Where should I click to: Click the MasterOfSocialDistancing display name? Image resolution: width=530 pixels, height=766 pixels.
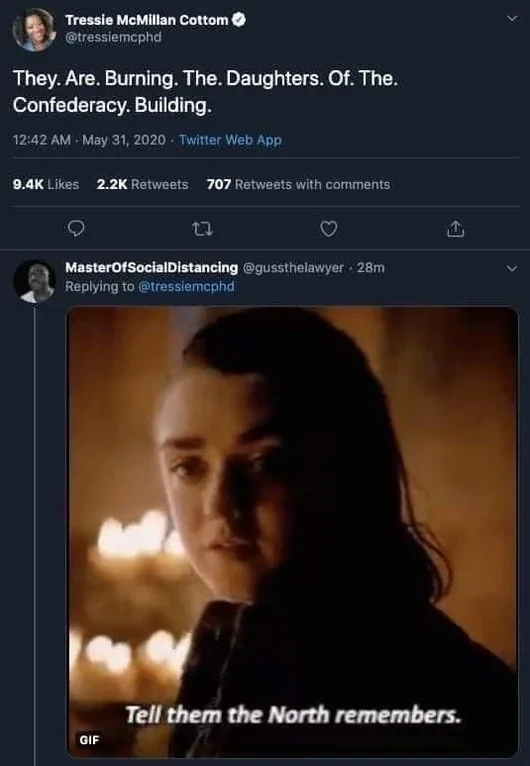[151, 268]
